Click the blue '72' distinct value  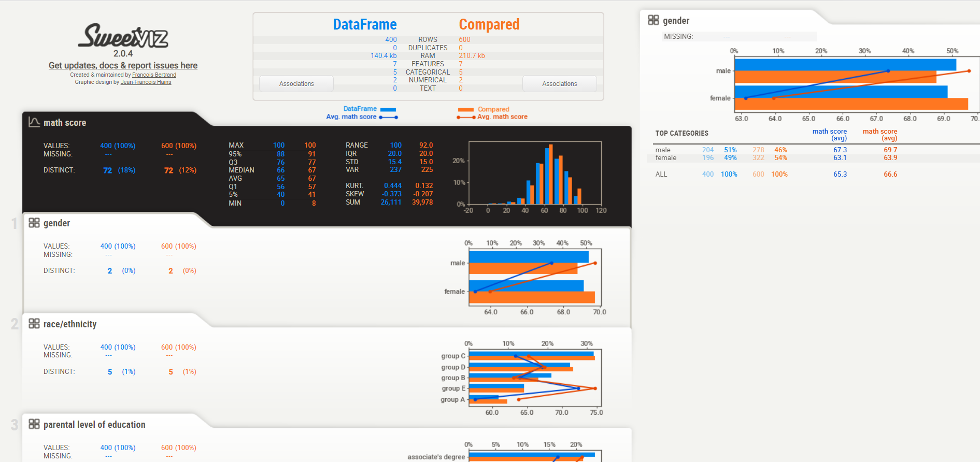click(x=108, y=170)
